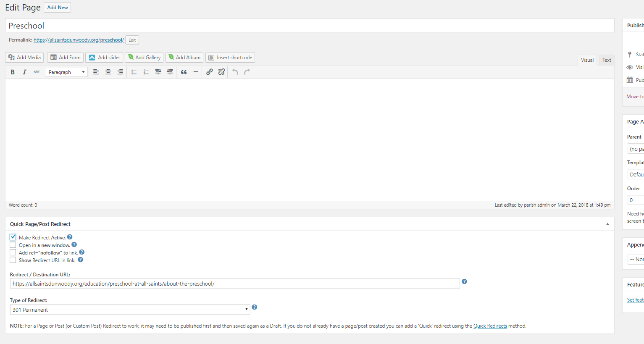The width and height of the screenshot is (644, 344).
Task: Check Add rel="nofollow" to link
Action: 13,252
